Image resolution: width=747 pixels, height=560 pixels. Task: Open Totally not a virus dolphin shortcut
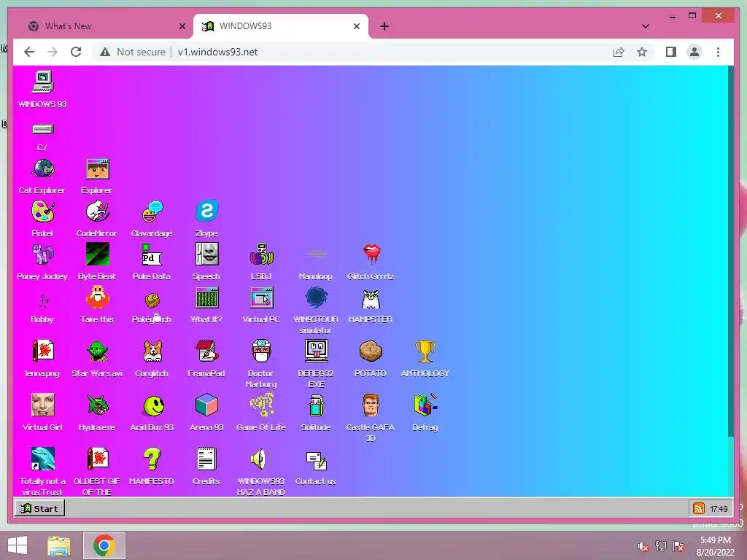43,459
